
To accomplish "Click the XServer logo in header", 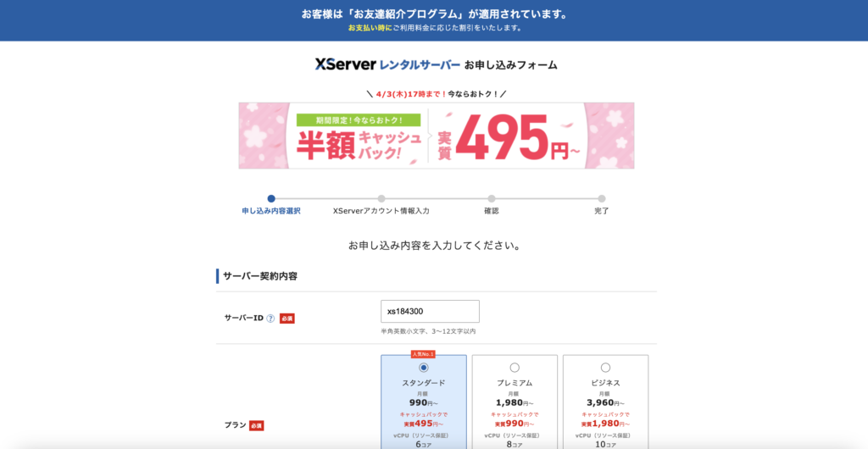I will 346,64.
